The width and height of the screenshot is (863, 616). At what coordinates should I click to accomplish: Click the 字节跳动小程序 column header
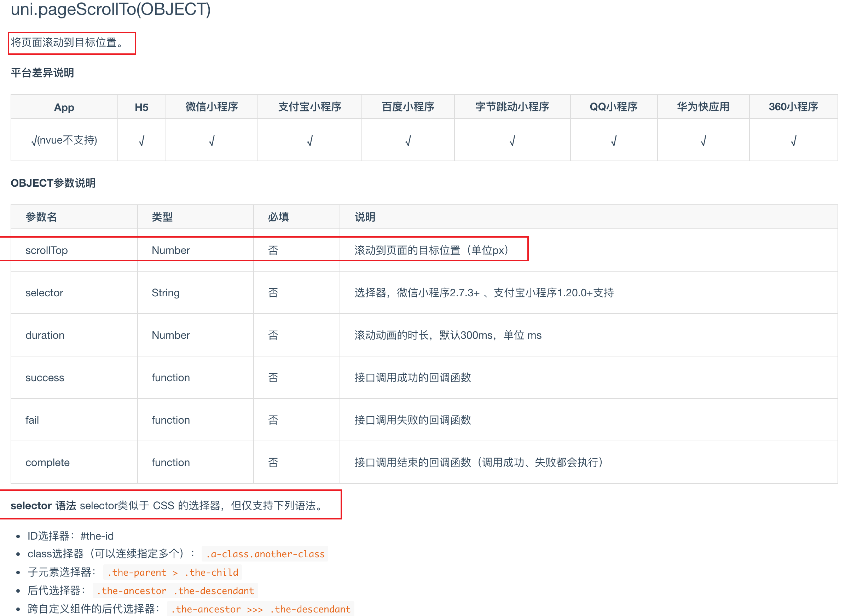pyautogui.click(x=512, y=107)
